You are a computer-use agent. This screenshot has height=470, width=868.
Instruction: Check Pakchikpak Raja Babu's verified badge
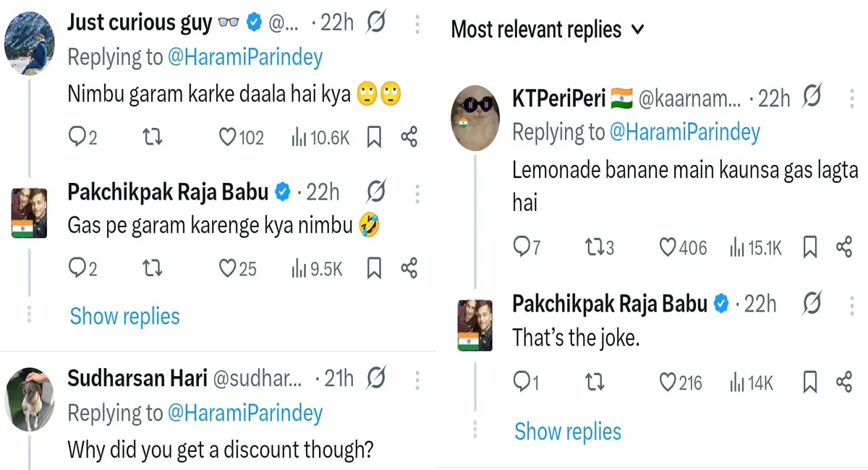pos(284,192)
